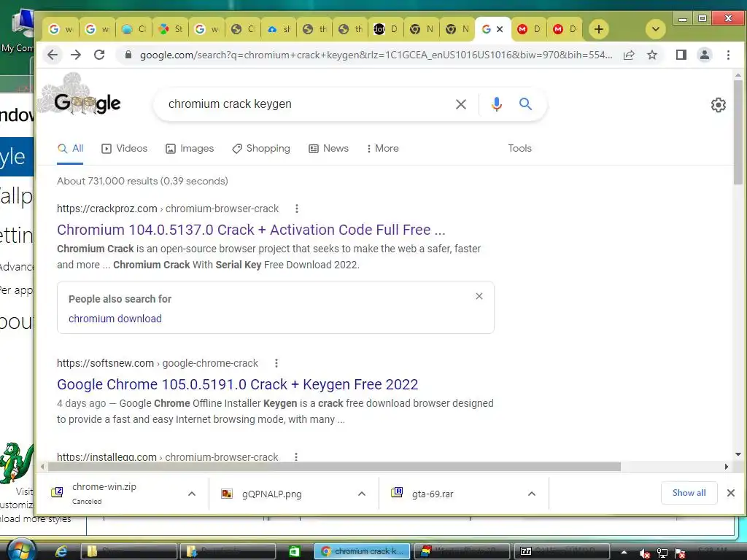
Task: Expand the More search filters menu
Action: [x=382, y=149]
